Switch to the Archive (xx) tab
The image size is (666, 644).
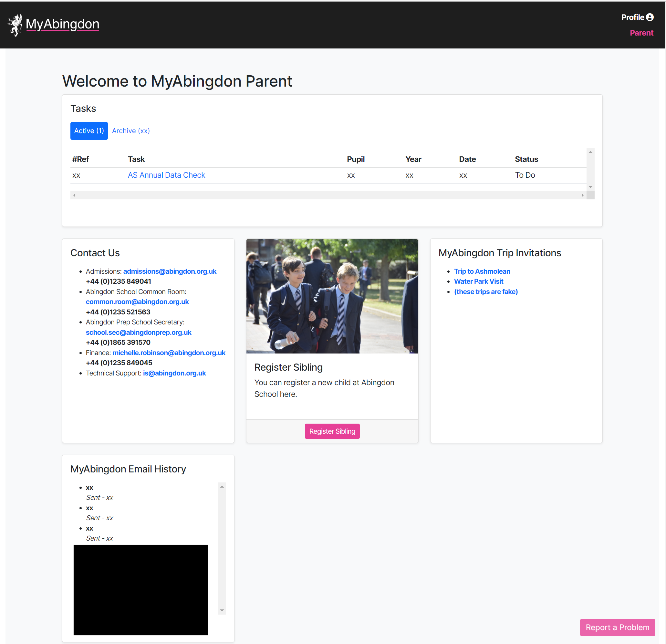(131, 131)
